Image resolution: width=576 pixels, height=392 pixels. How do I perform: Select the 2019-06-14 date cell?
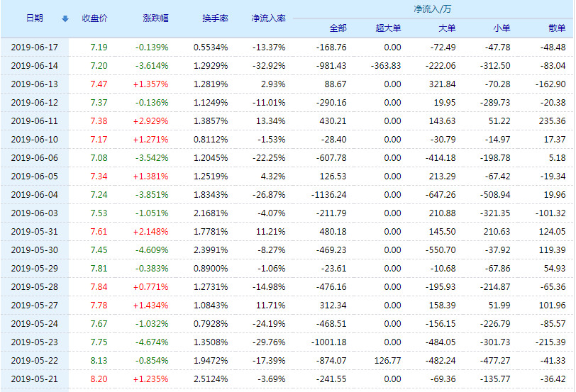(35, 66)
